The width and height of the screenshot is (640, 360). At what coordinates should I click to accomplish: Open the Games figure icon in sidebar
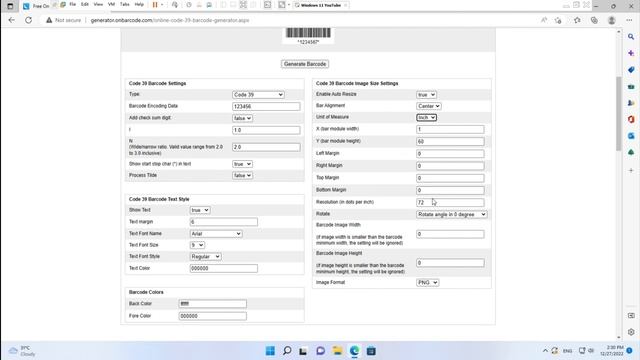click(631, 103)
